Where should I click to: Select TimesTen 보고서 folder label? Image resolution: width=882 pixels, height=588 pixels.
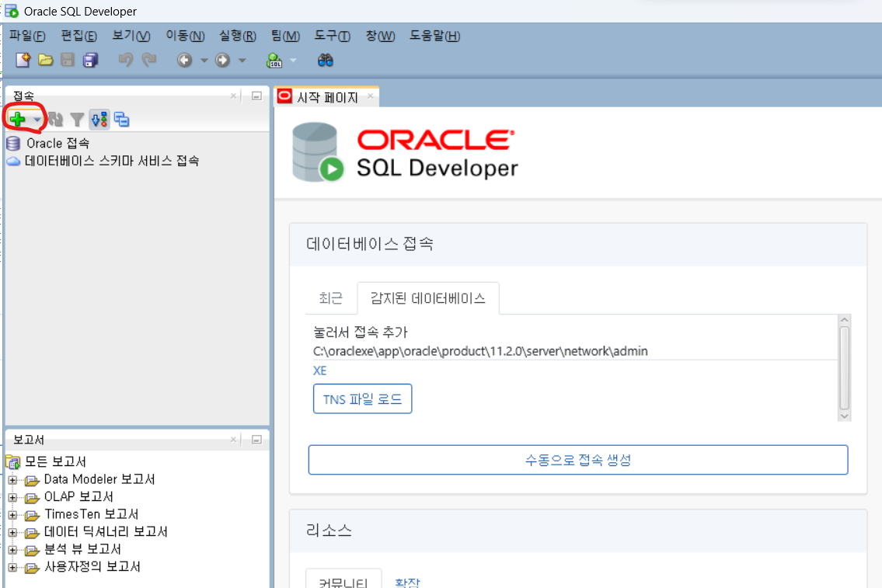click(x=92, y=514)
